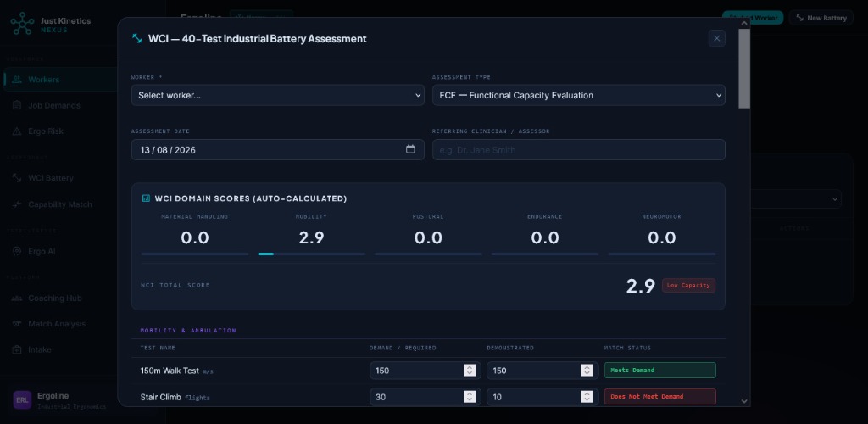Click the Endurance 0.0 score value
This screenshot has width=868, height=424.
tap(545, 238)
